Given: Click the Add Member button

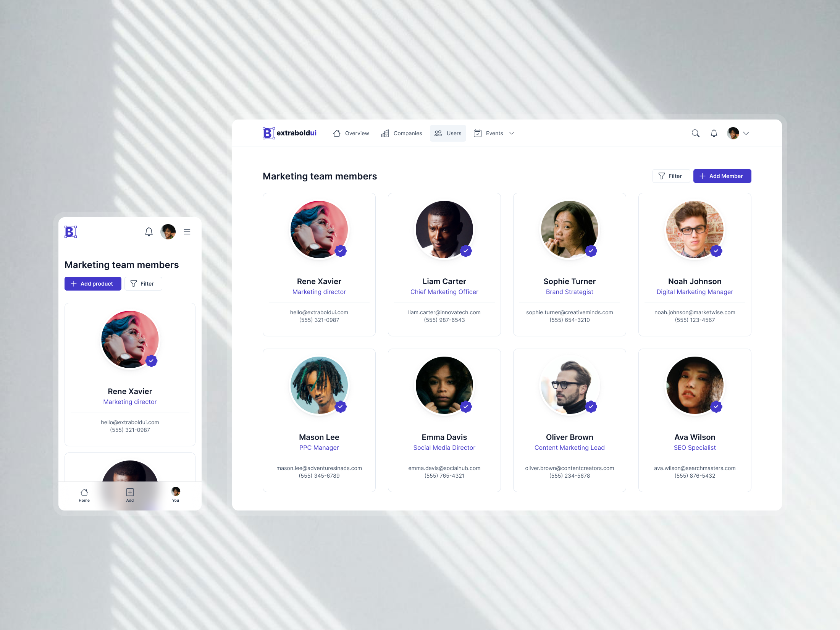Looking at the screenshot, I should pyautogui.click(x=722, y=176).
